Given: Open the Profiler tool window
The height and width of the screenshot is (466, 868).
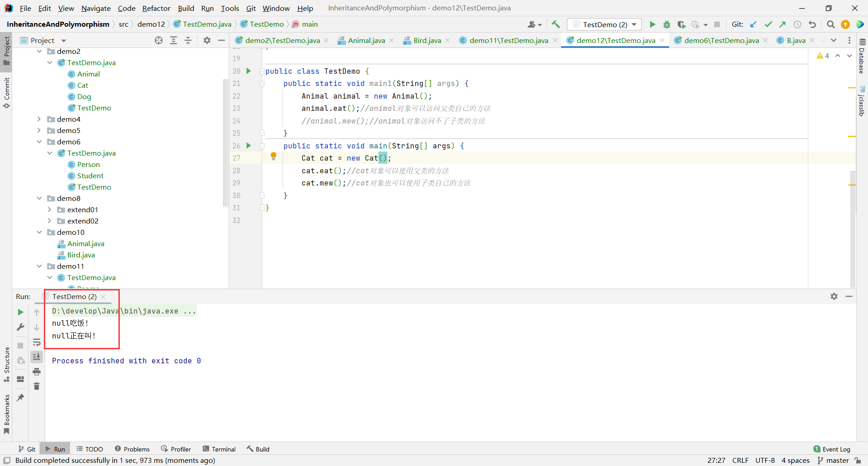Looking at the screenshot, I should coord(176,449).
